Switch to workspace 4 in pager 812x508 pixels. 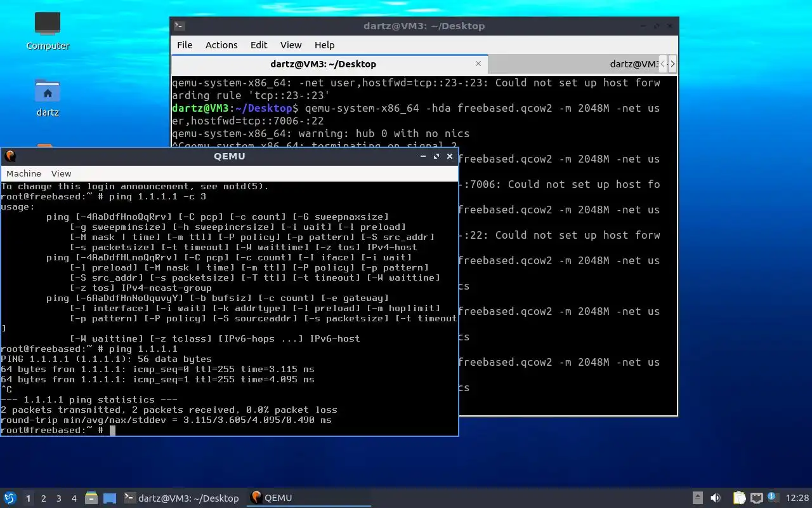pos(74,498)
